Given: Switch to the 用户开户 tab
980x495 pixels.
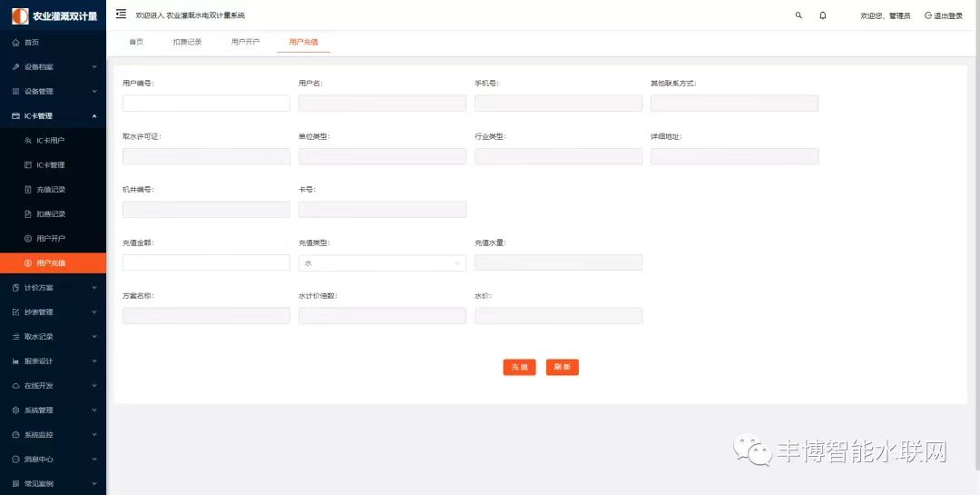Looking at the screenshot, I should click(245, 43).
